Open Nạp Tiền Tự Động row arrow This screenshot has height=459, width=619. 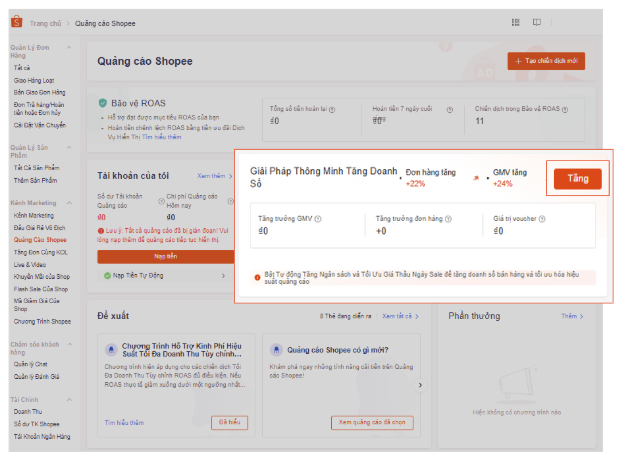point(223,275)
